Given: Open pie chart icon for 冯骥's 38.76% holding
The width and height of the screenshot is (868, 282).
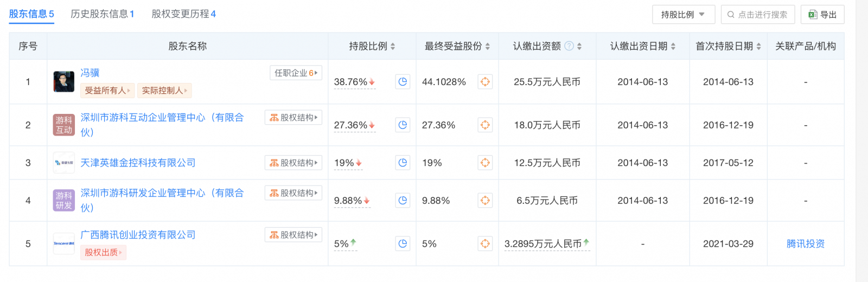Looking at the screenshot, I should [403, 82].
